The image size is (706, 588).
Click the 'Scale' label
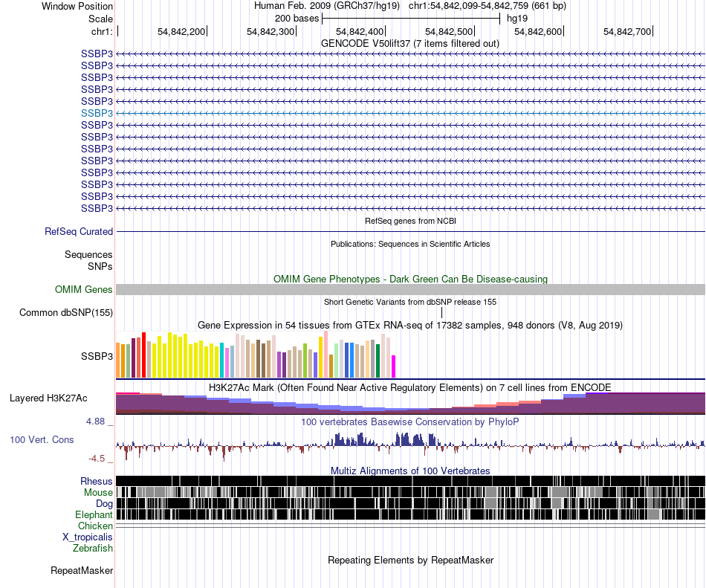[x=100, y=19]
